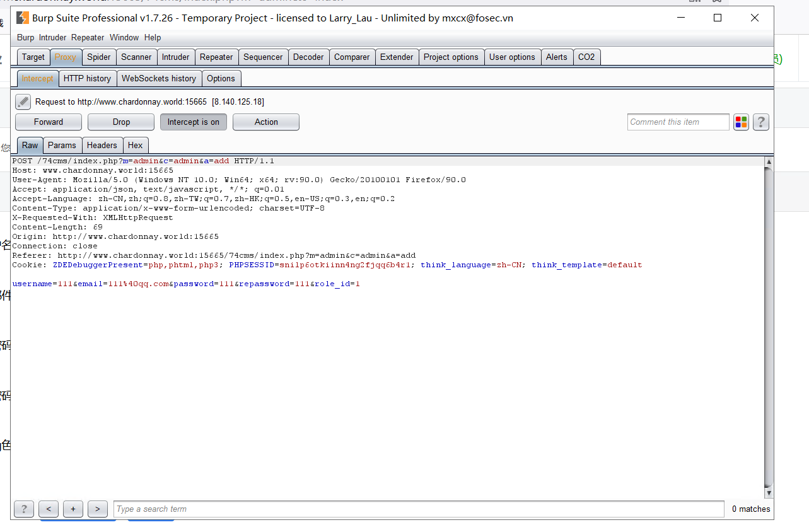Image resolution: width=809 pixels, height=532 pixels.
Task: Open the Scanner tab
Action: [x=136, y=57]
